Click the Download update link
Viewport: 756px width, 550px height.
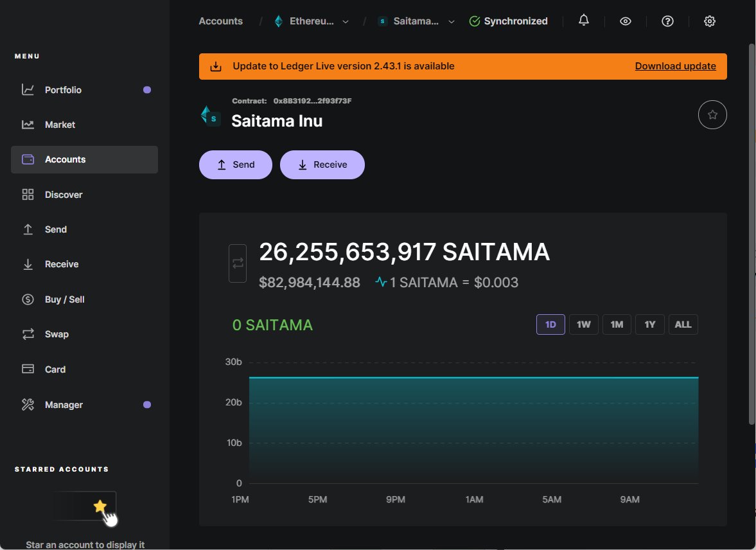[x=675, y=66]
